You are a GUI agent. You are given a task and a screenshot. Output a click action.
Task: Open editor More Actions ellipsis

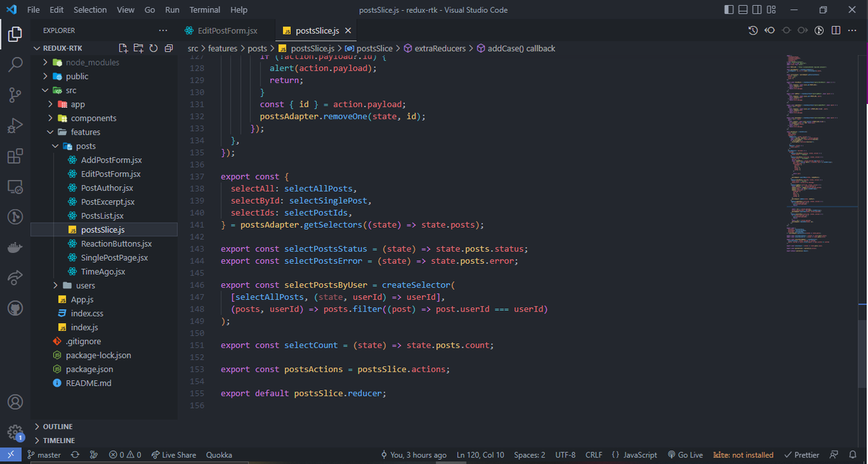point(853,30)
